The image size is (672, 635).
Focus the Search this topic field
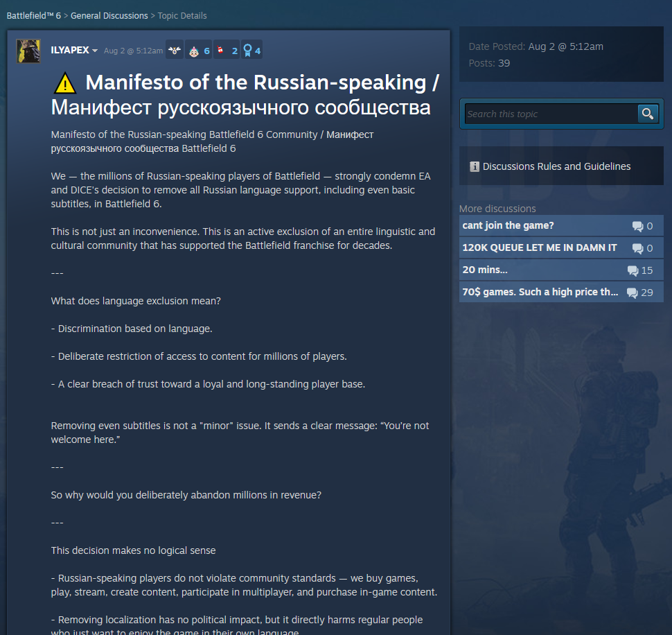coord(551,114)
